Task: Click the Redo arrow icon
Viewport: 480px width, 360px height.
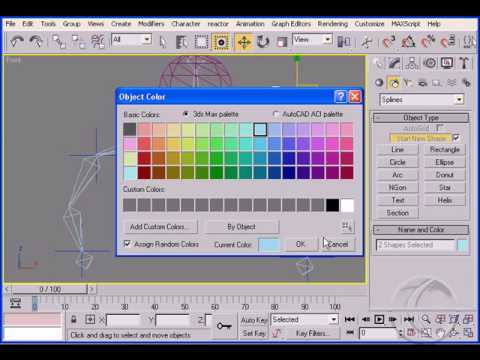Action: pyautogui.click(x=36, y=42)
